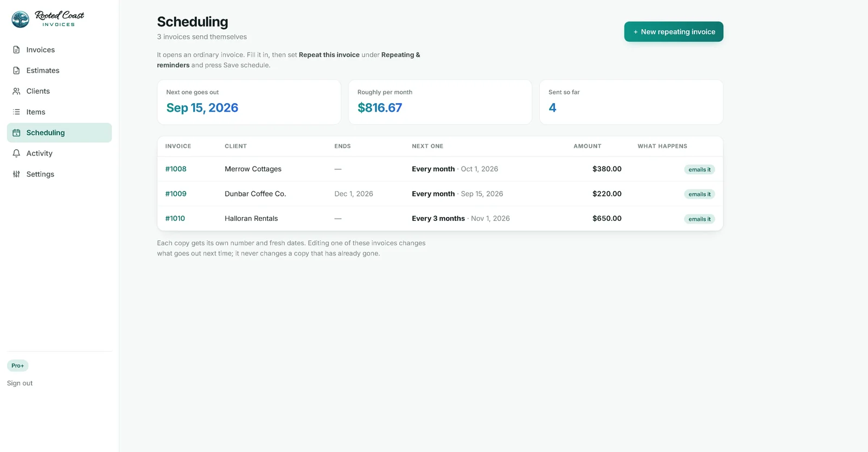Image resolution: width=868 pixels, height=452 pixels.
Task: Click the Scheduling calendar icon in sidebar
Action: point(16,133)
